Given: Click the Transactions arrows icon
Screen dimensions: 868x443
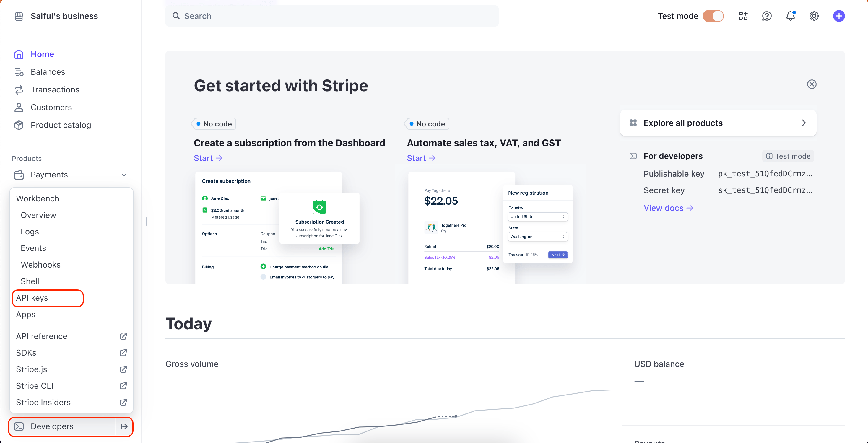Looking at the screenshot, I should click(x=19, y=89).
